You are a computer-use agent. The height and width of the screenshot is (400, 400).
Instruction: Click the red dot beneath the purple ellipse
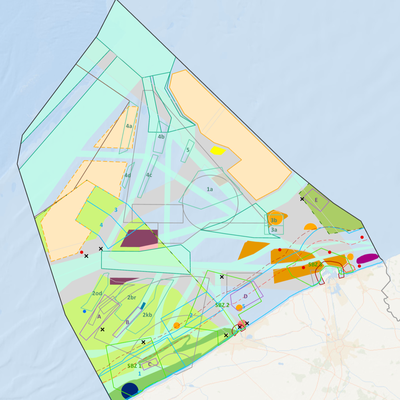[359, 266]
